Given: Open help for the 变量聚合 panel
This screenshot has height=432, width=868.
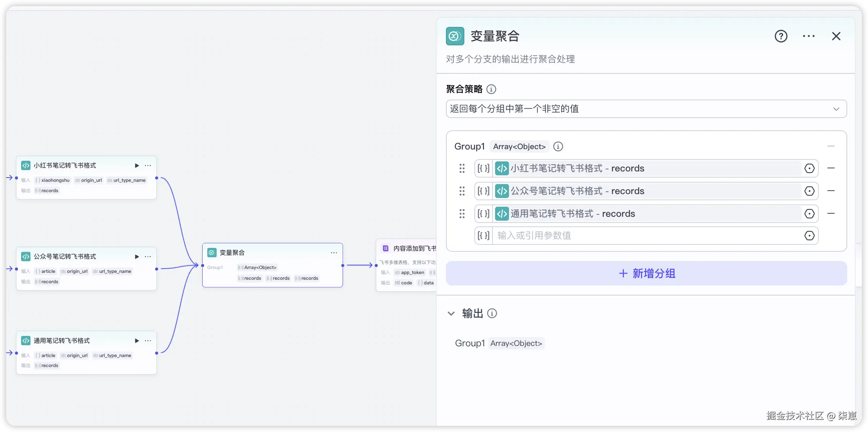Looking at the screenshot, I should [781, 36].
